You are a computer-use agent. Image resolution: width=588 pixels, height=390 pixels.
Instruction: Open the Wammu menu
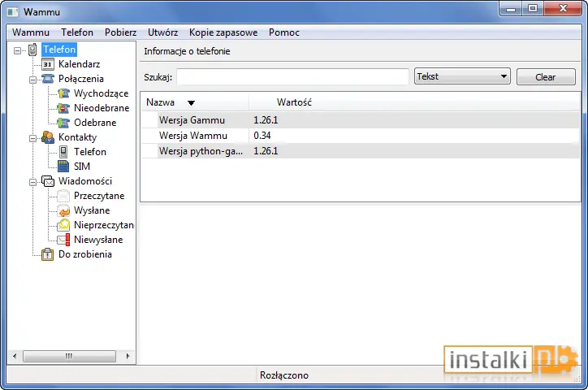(x=31, y=32)
